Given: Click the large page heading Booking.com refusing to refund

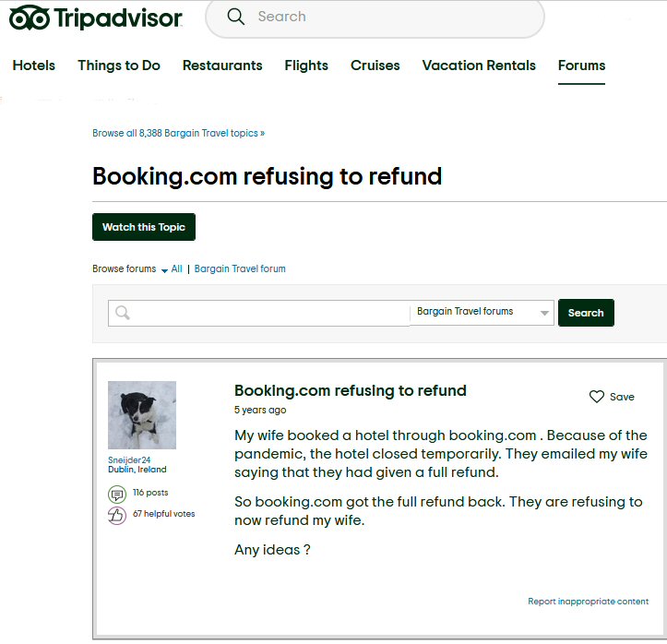Looking at the screenshot, I should click(x=268, y=176).
